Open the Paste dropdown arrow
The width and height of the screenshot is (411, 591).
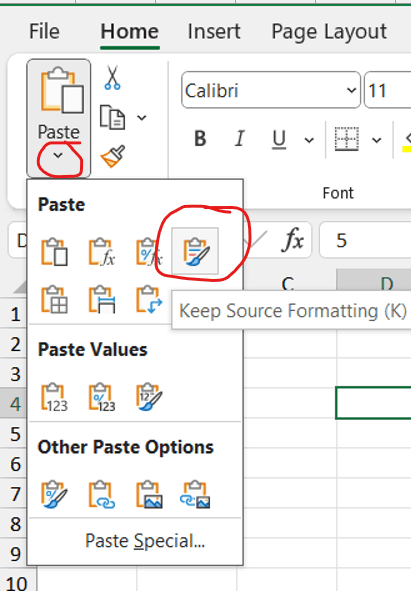[58, 155]
